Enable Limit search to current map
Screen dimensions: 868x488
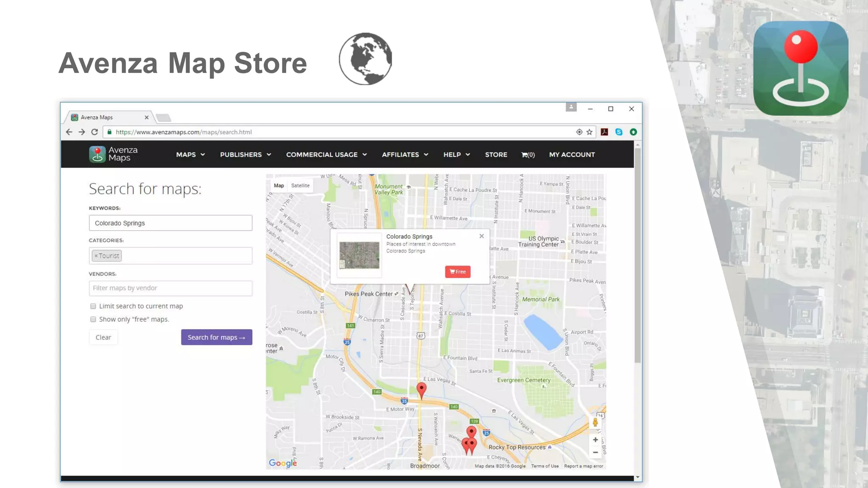[x=93, y=306]
